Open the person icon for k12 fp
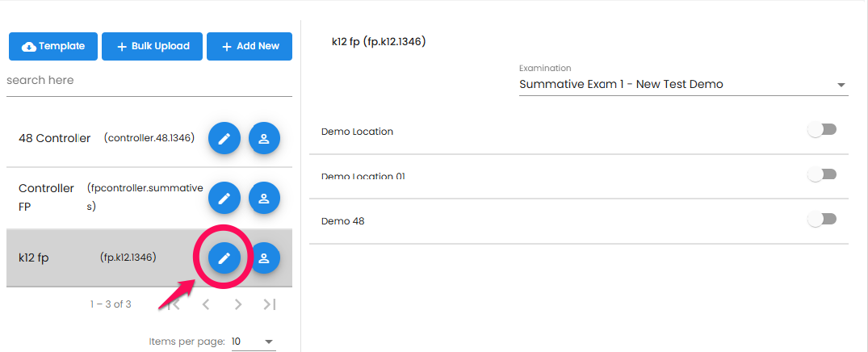Viewport: 868px width, 352px height. click(264, 258)
